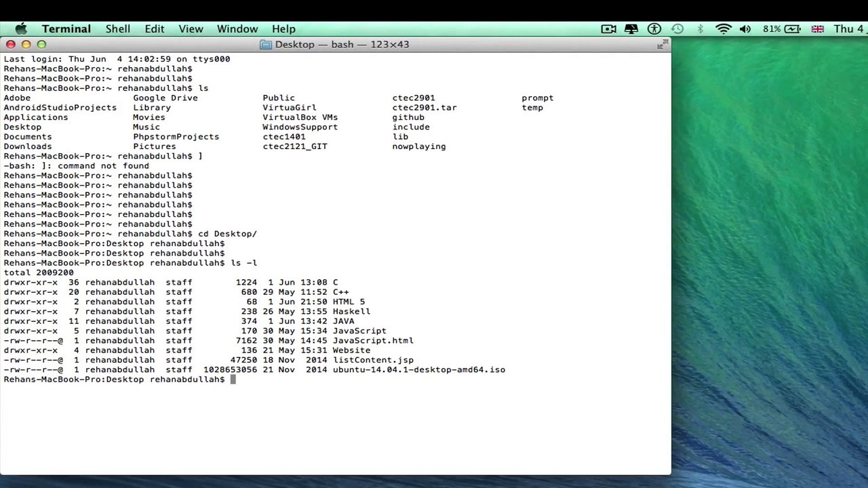Open the British flag input source menu
The height and width of the screenshot is (488, 868).
pos(818,29)
